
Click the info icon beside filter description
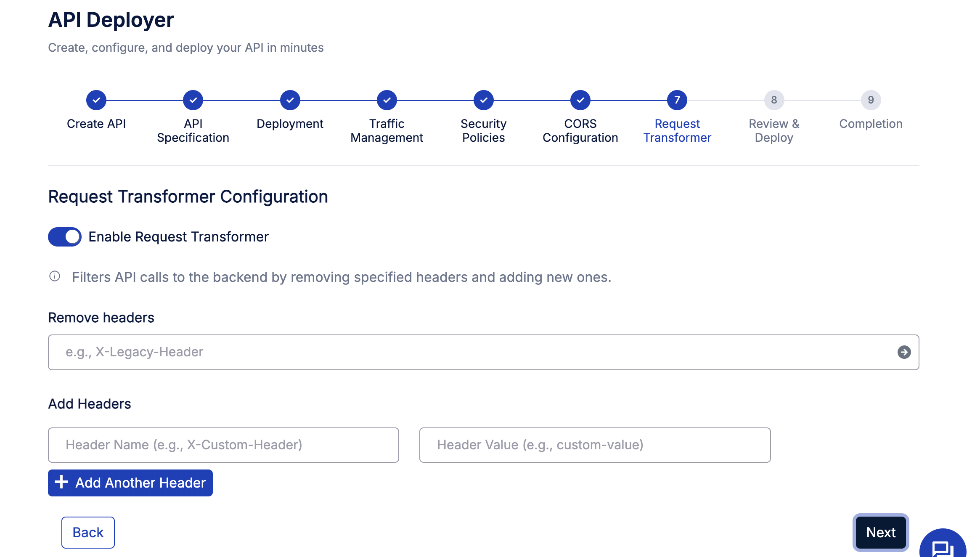coord(55,276)
